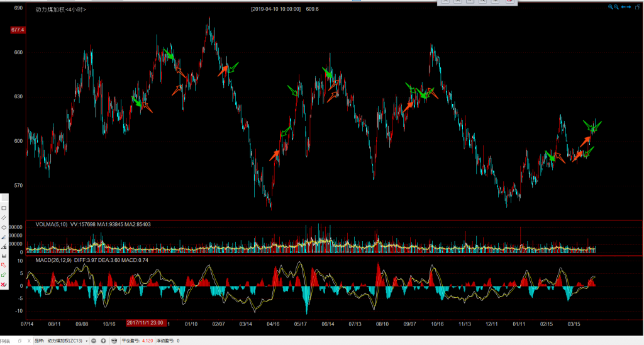The height and width of the screenshot is (345, 644).
Task: Pick the green arrow marker tool
Action: pyautogui.click(x=4, y=275)
